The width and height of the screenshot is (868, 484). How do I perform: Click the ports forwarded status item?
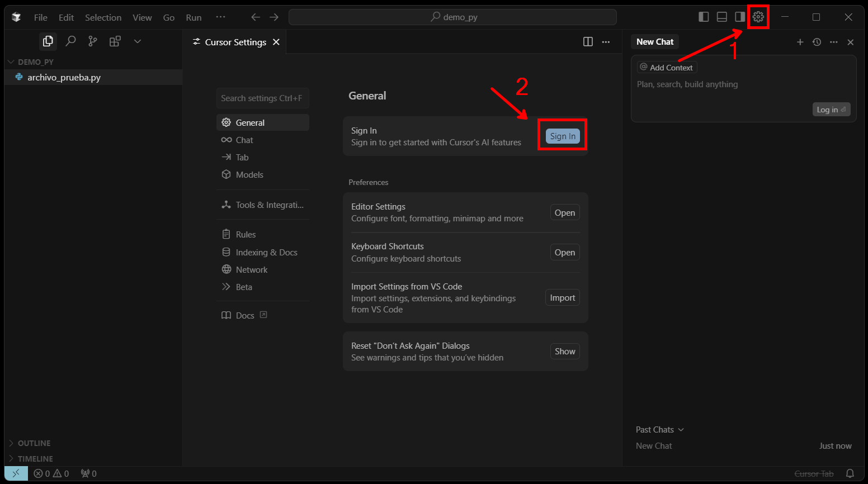click(x=89, y=473)
